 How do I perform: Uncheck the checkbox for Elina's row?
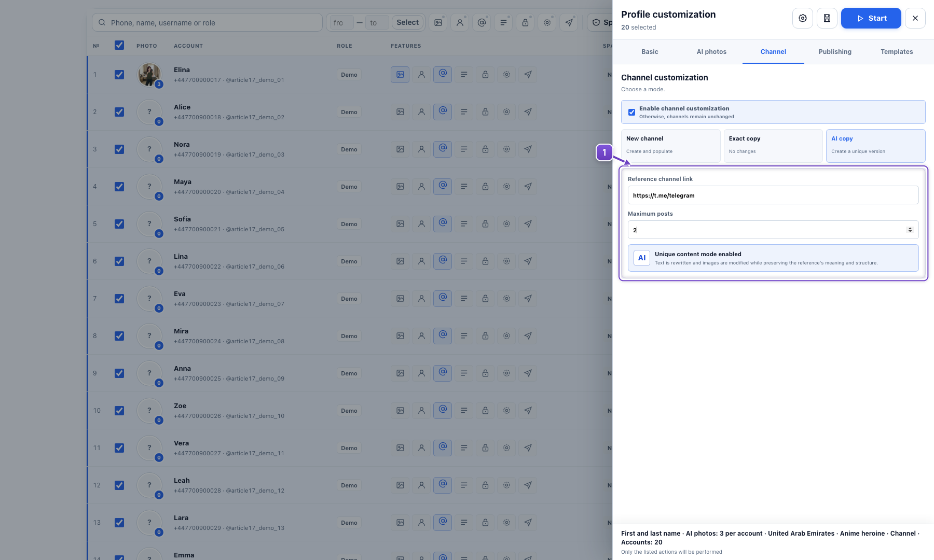(119, 75)
